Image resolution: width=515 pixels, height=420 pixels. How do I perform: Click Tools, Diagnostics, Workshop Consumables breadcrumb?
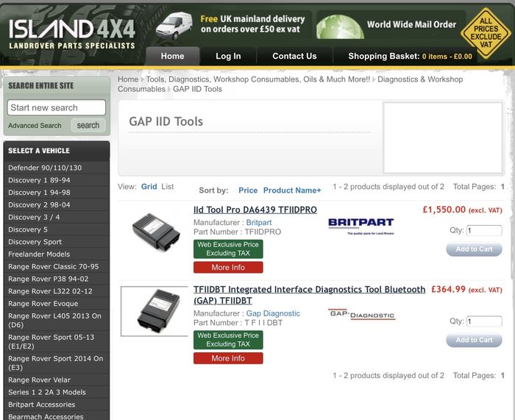257,79
